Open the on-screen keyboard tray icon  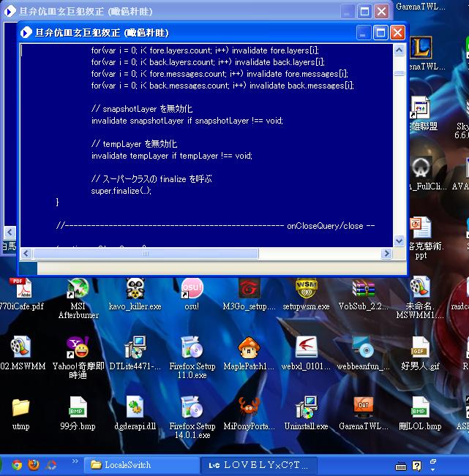pyautogui.click(x=401, y=466)
